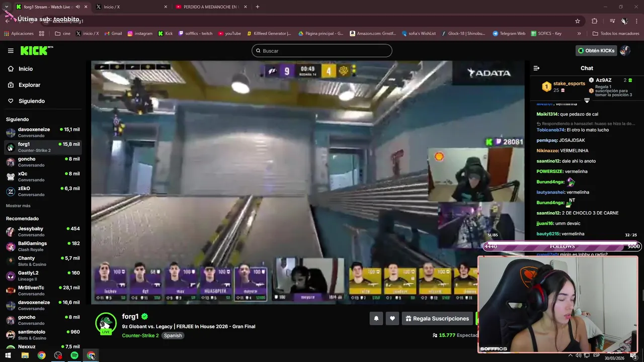This screenshot has width=644, height=362.
Task: Switch to PERDIDO A MEDIANOCHE YouTube tab
Action: [x=211, y=7]
